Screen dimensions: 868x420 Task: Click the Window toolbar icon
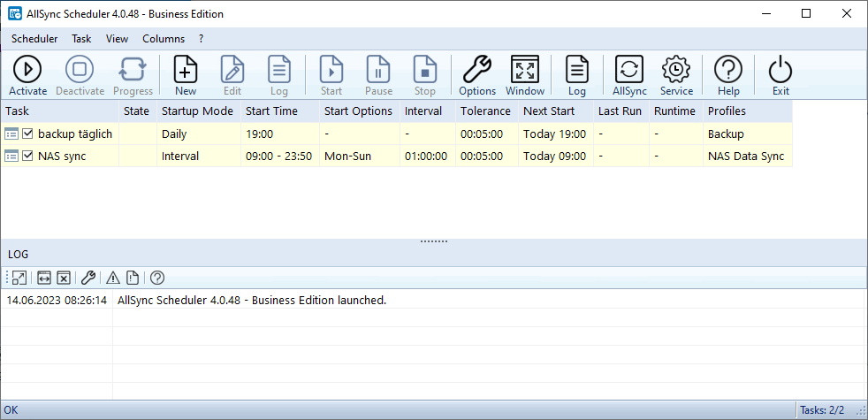click(x=525, y=75)
